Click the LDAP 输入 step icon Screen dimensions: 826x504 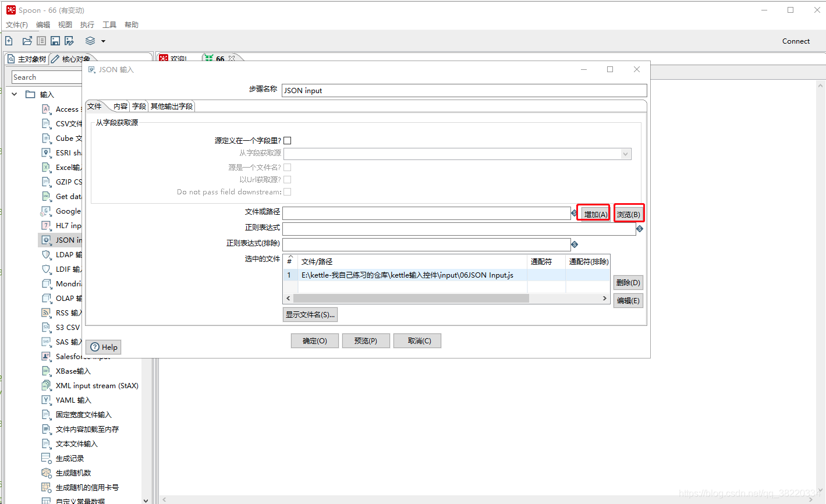click(46, 254)
